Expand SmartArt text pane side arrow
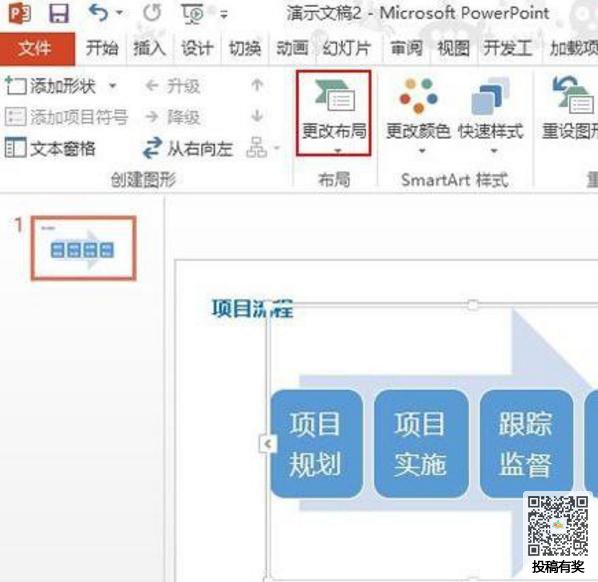Viewport: 598px width, 582px height. pos(268,444)
